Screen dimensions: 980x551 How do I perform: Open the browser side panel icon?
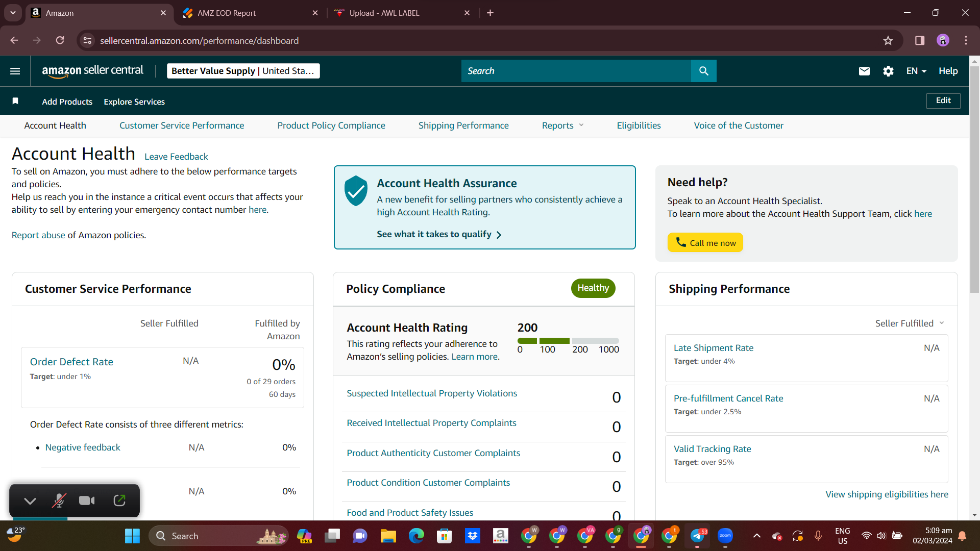[x=920, y=40]
